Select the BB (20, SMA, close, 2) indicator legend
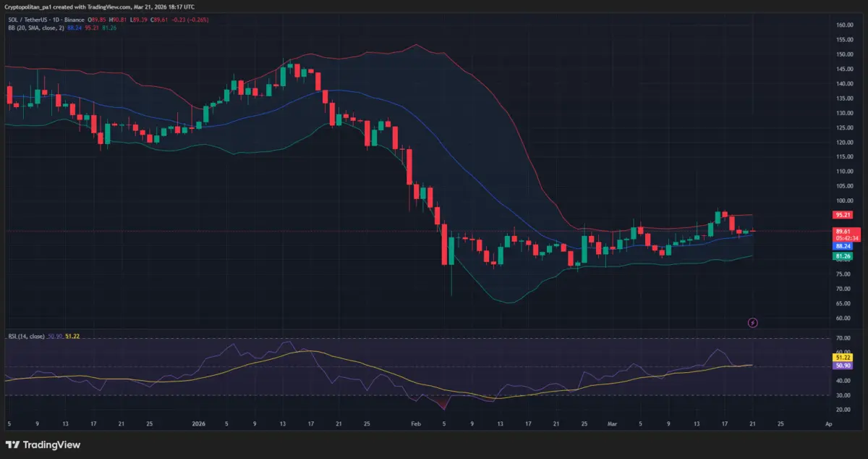The height and width of the screenshot is (459, 868). point(35,28)
